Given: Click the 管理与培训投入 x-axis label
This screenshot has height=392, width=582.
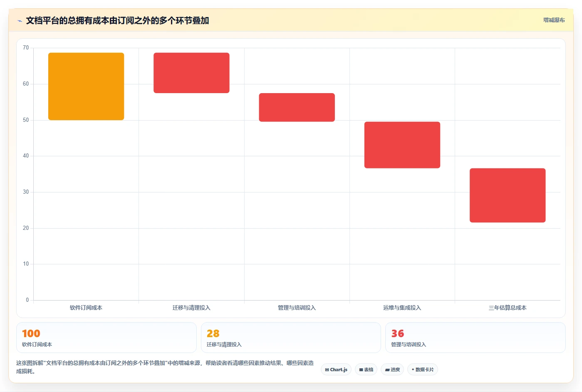Looking at the screenshot, I should pos(297,308).
